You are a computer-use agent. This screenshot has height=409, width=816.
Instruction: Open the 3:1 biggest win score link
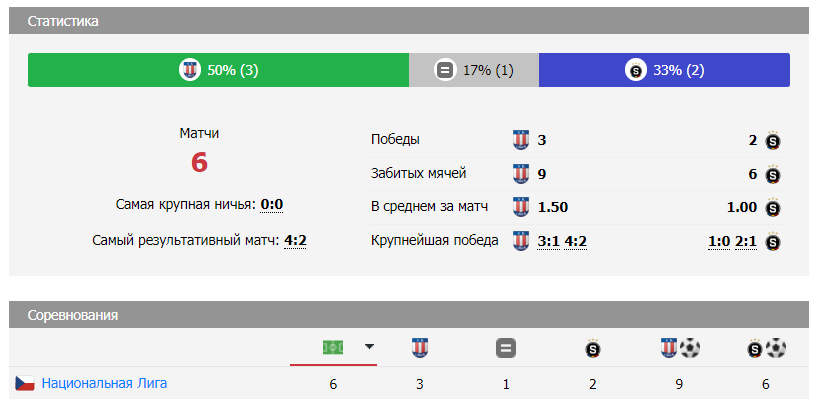coord(549,241)
